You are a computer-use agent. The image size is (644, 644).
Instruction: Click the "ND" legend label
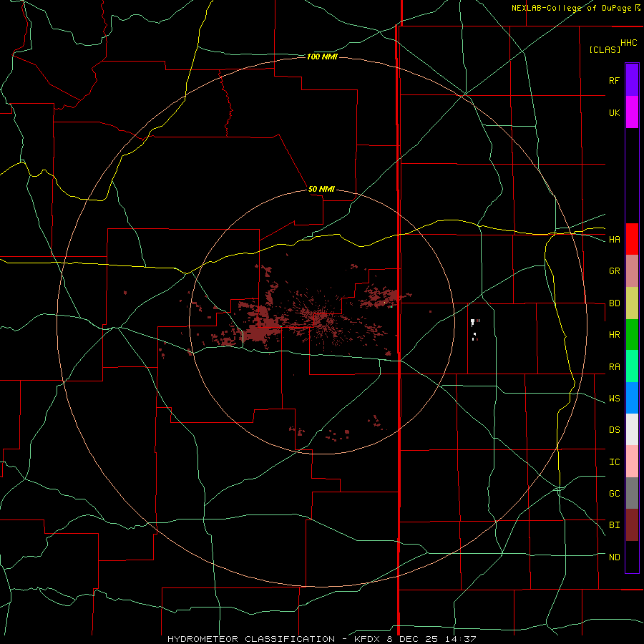pyautogui.click(x=614, y=557)
